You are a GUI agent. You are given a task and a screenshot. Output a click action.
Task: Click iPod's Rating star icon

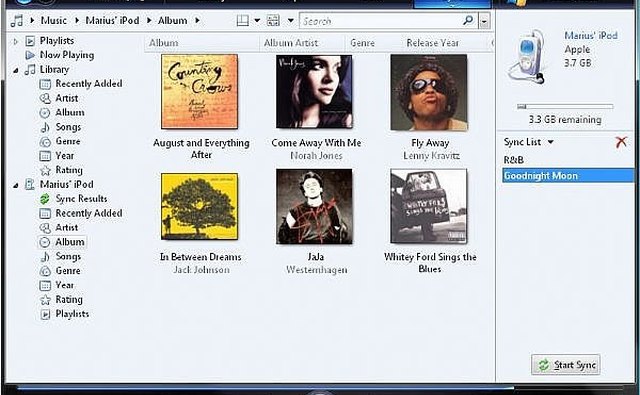pos(45,300)
